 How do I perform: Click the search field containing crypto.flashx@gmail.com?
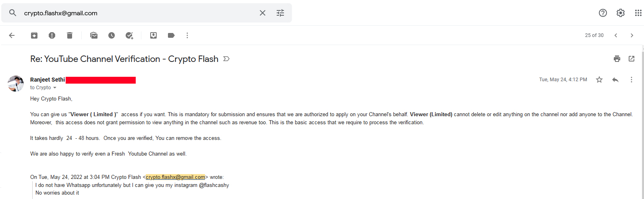[137, 13]
